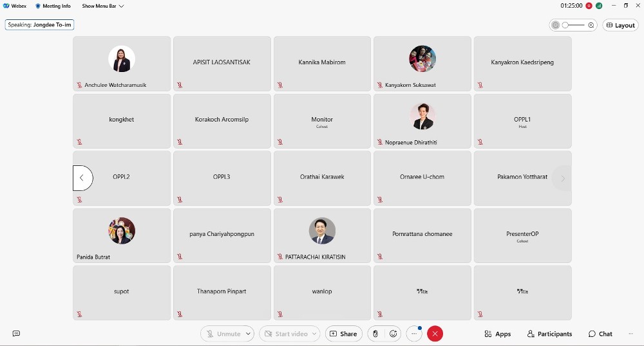Viewport: 644px width, 346px height.
Task: Toggle Unmute microphone button
Action: 223,334
